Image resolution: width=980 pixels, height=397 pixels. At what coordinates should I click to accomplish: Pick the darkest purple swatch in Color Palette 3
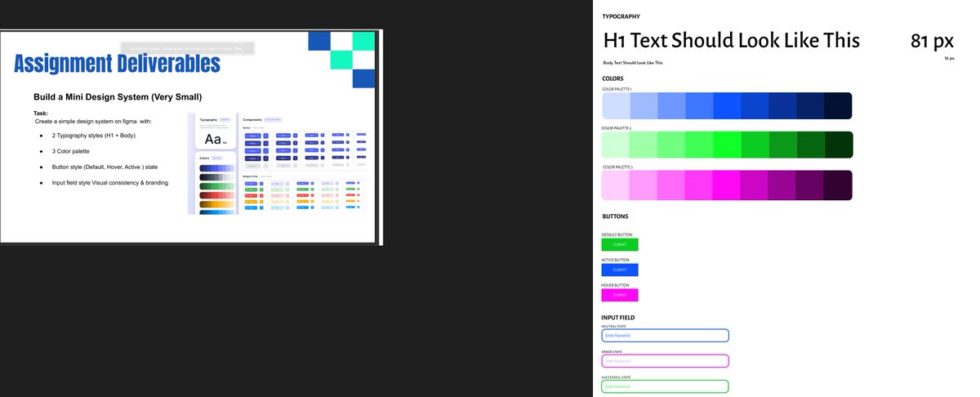[838, 184]
